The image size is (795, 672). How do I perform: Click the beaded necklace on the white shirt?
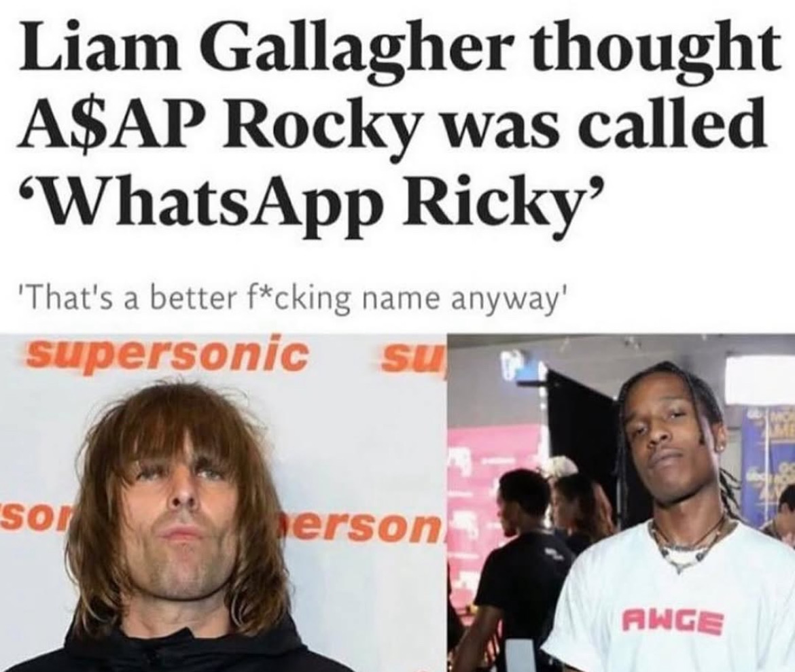point(687,544)
